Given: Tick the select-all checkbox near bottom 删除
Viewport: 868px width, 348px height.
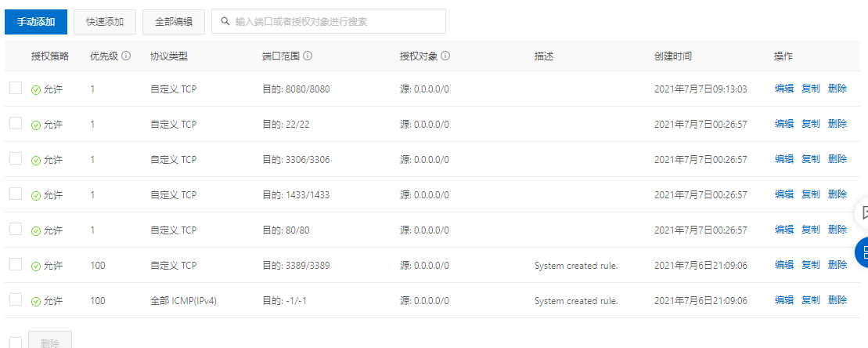Looking at the screenshot, I should [x=16, y=343].
